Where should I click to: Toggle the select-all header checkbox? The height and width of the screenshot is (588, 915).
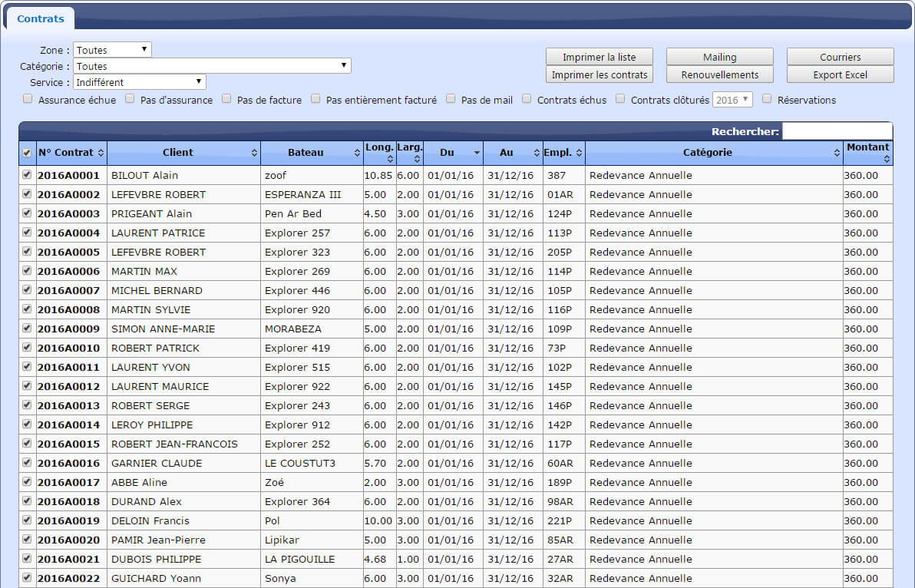coord(27,153)
